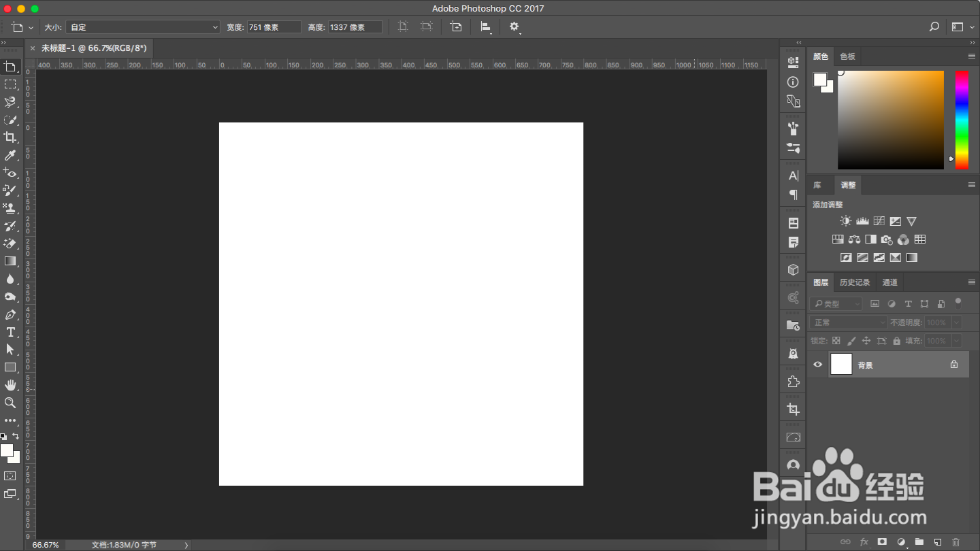
Task: Select the Red Eye healing tool
Action: click(x=10, y=173)
